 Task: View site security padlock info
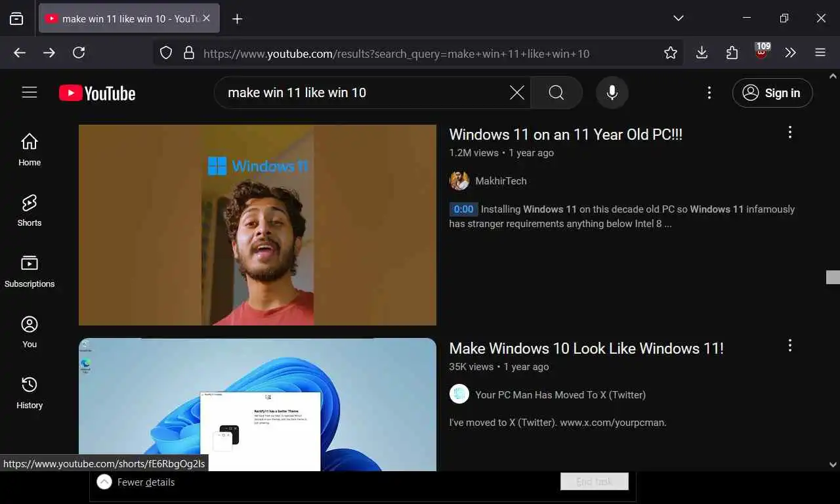(189, 53)
